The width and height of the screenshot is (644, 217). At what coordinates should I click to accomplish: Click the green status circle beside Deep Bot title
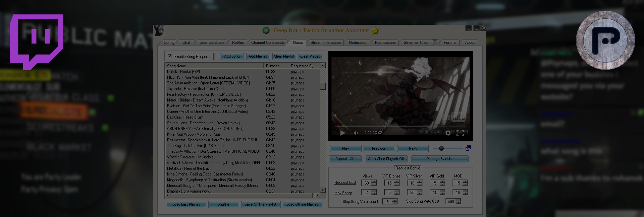click(x=266, y=30)
